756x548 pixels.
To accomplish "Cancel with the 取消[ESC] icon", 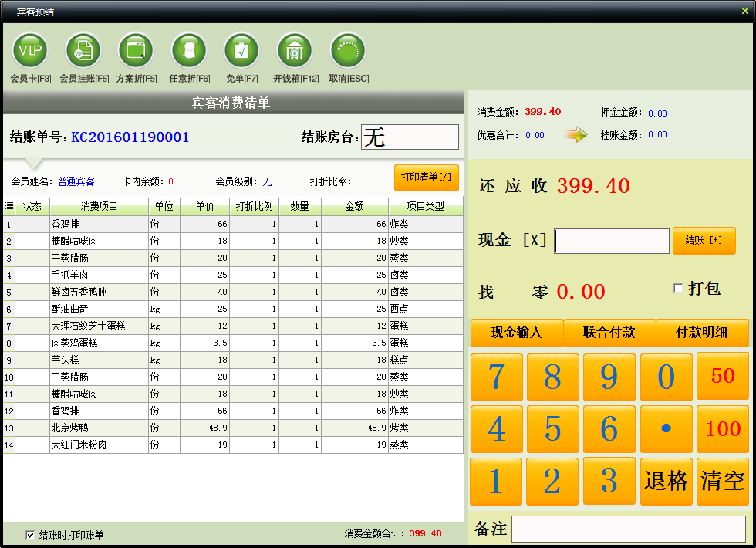I will [348, 51].
